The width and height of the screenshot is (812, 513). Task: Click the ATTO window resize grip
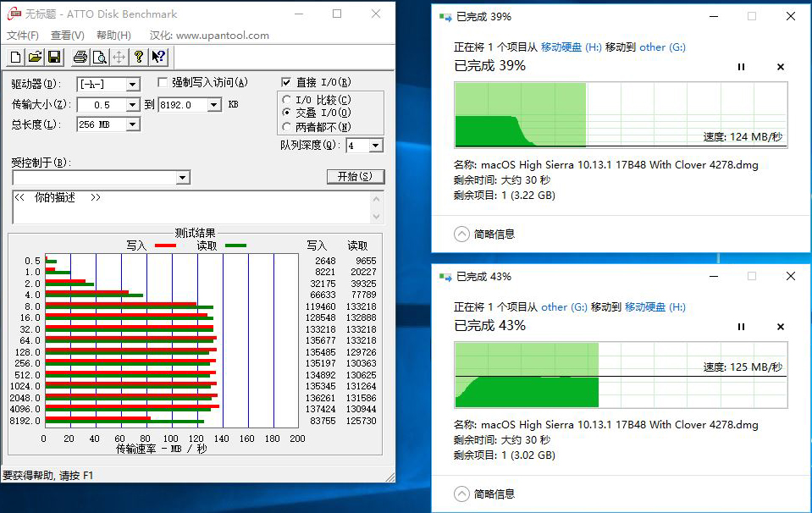point(390,477)
